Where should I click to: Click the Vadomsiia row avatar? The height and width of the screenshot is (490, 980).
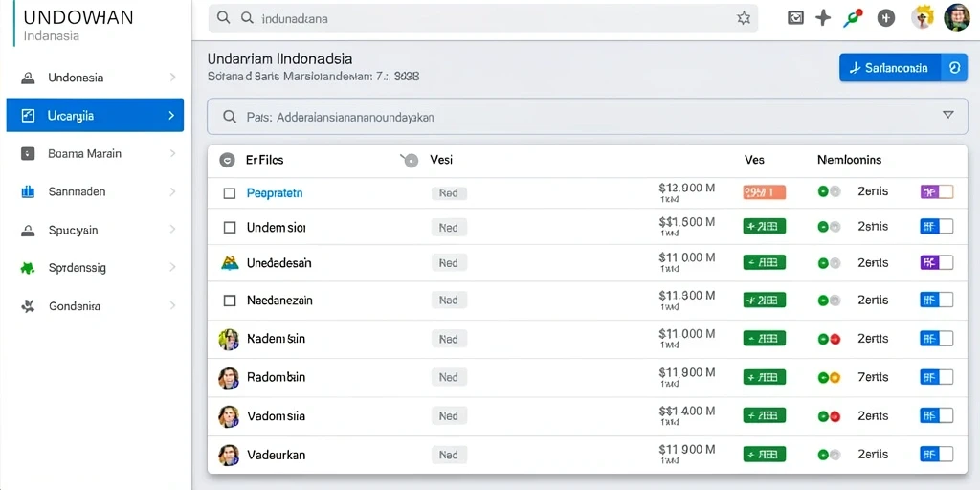click(229, 416)
